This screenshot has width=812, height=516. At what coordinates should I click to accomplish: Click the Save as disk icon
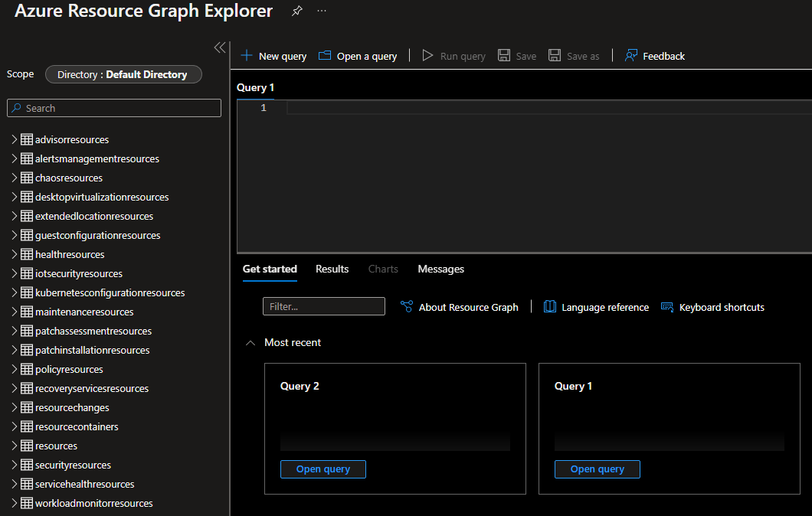point(555,55)
